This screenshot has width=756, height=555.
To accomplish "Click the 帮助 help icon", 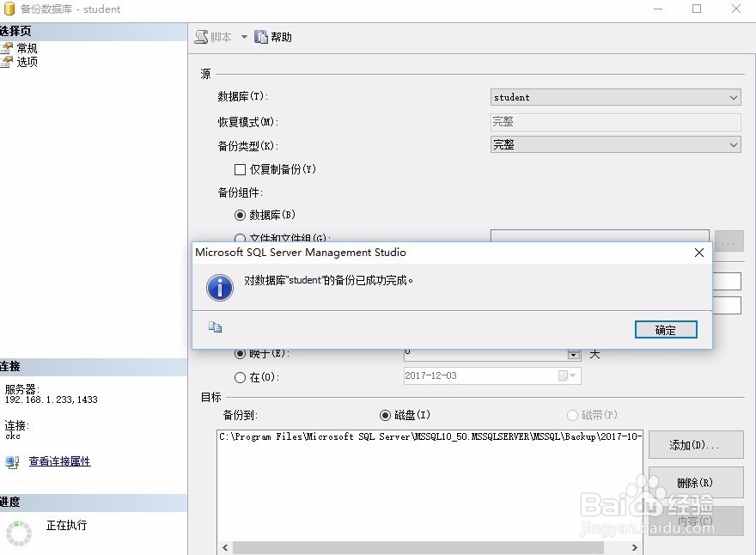I will [261, 37].
